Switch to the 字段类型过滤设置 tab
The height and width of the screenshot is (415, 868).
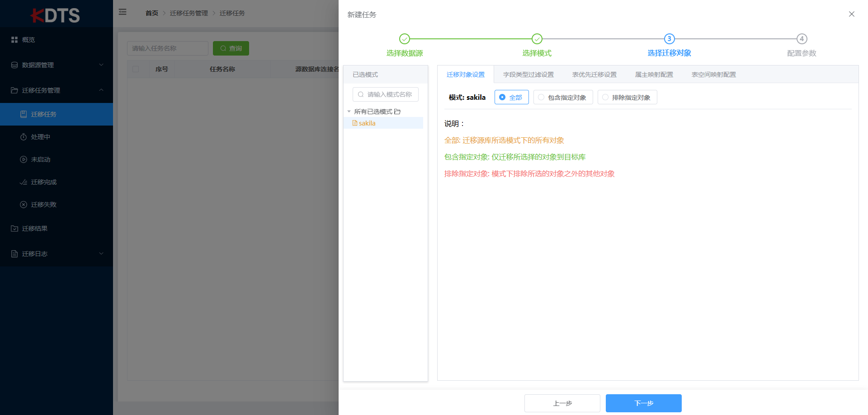click(x=528, y=75)
